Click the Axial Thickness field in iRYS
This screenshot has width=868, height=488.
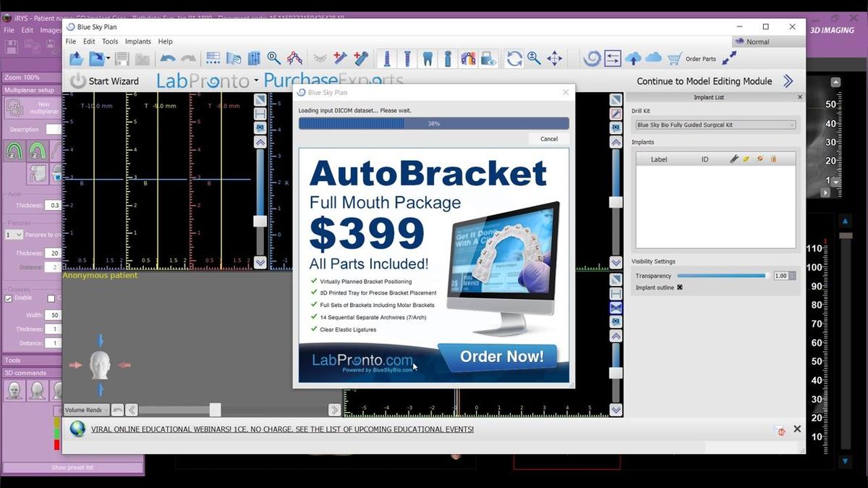click(54, 206)
